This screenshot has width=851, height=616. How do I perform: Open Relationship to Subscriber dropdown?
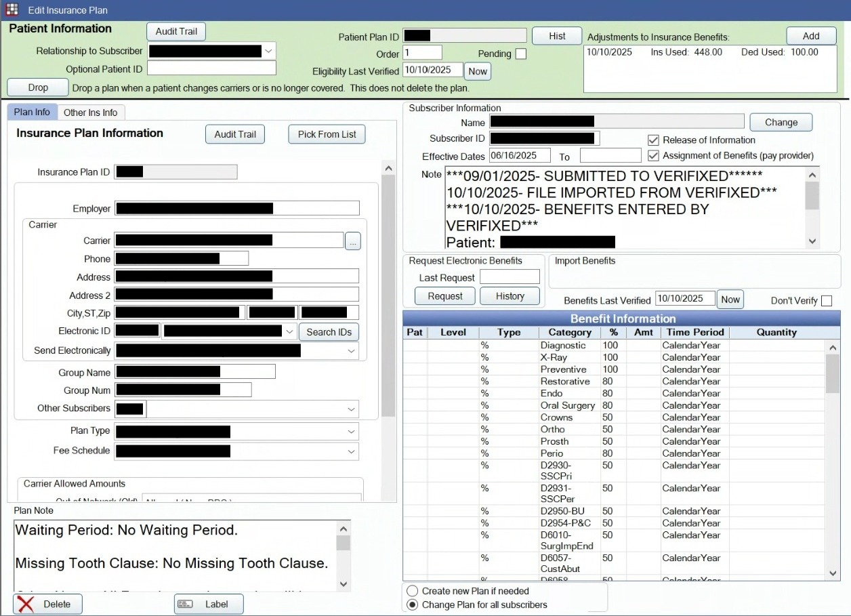269,51
